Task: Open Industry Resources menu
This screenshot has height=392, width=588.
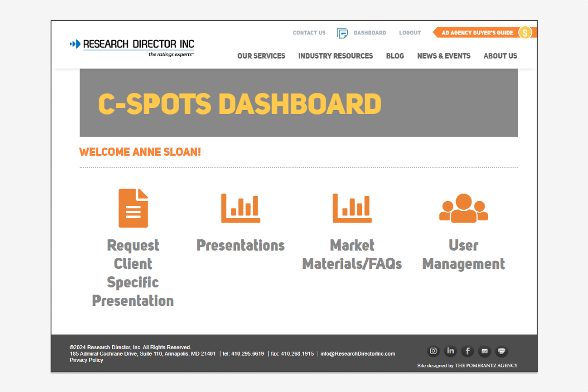Action: [335, 56]
